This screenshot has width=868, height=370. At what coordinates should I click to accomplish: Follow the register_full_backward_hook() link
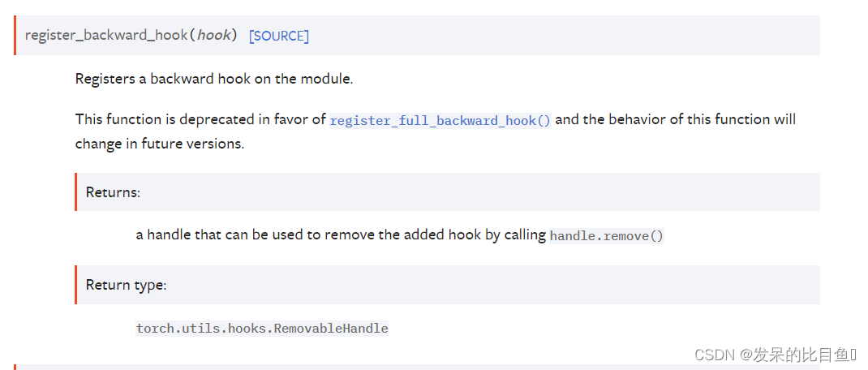tap(440, 121)
